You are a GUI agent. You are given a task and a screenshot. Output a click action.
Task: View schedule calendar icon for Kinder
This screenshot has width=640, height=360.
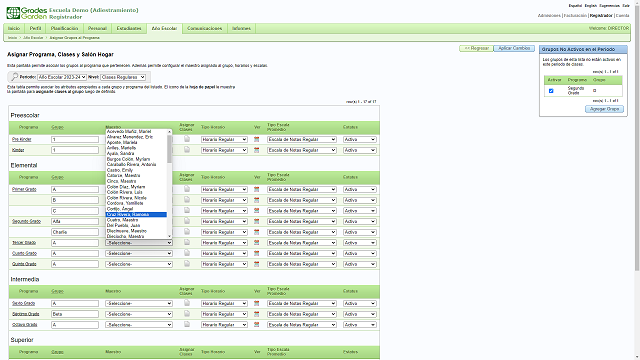256,150
